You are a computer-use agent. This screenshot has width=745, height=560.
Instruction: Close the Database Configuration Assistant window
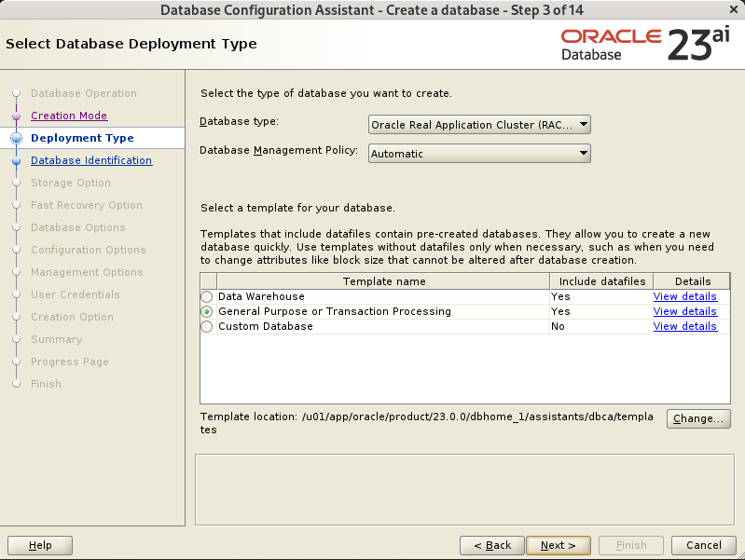pos(734,9)
